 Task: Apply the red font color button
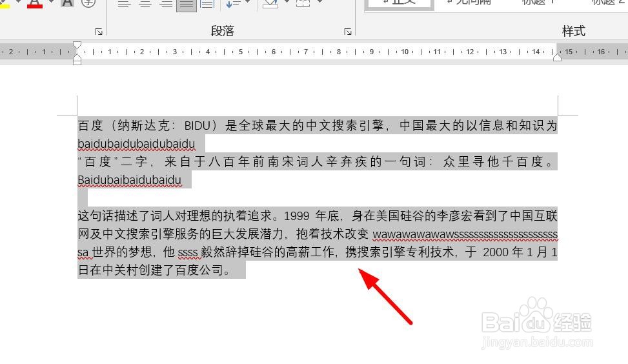pos(35,3)
